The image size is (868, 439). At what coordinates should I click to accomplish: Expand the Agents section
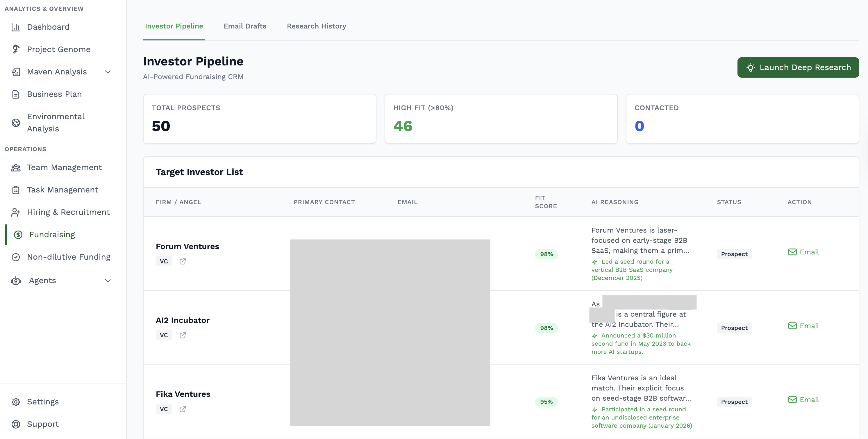coord(108,280)
